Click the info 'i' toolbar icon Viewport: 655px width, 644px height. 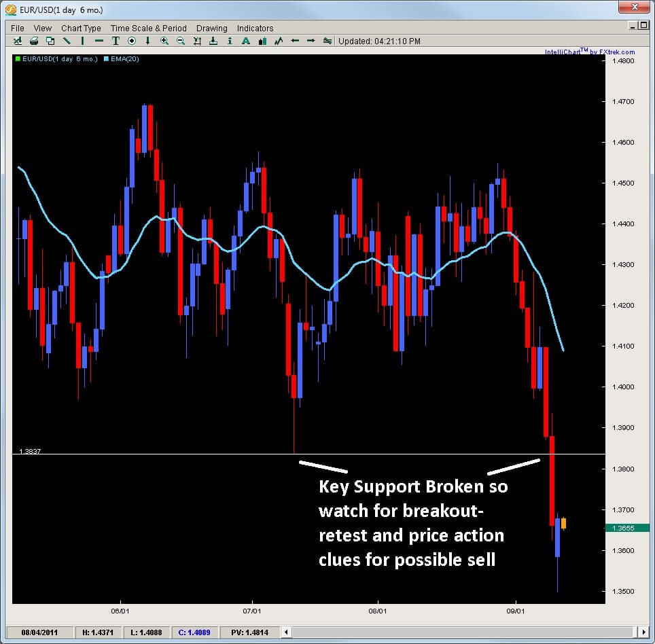click(x=230, y=41)
